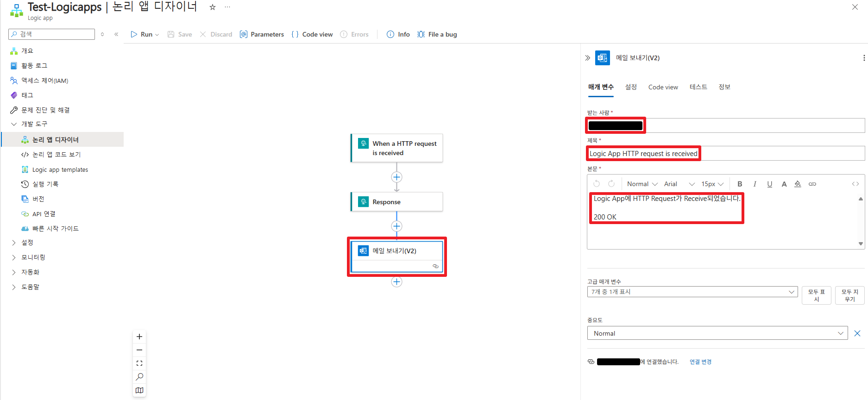The image size is (868, 400).
Task: Switch to the Code view tab in the panel
Action: click(x=663, y=87)
